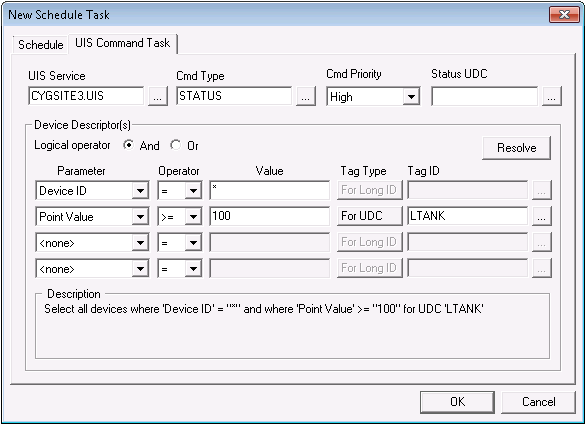Select the And logical operator
This screenshot has height=425, width=586.
129,145
